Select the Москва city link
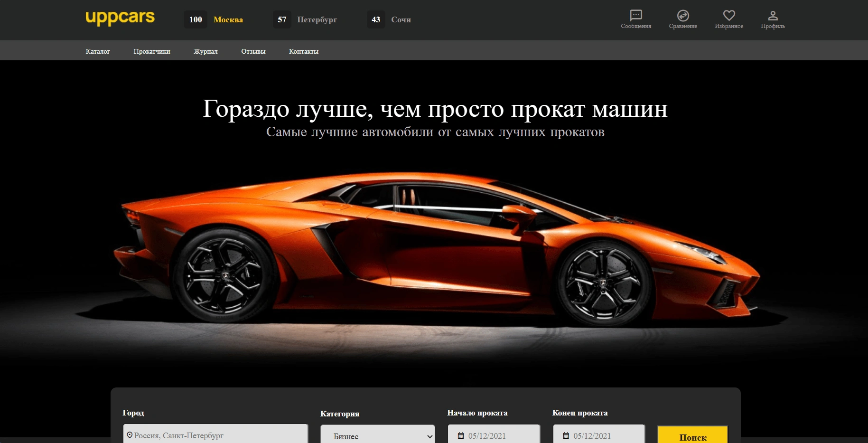 [x=228, y=19]
